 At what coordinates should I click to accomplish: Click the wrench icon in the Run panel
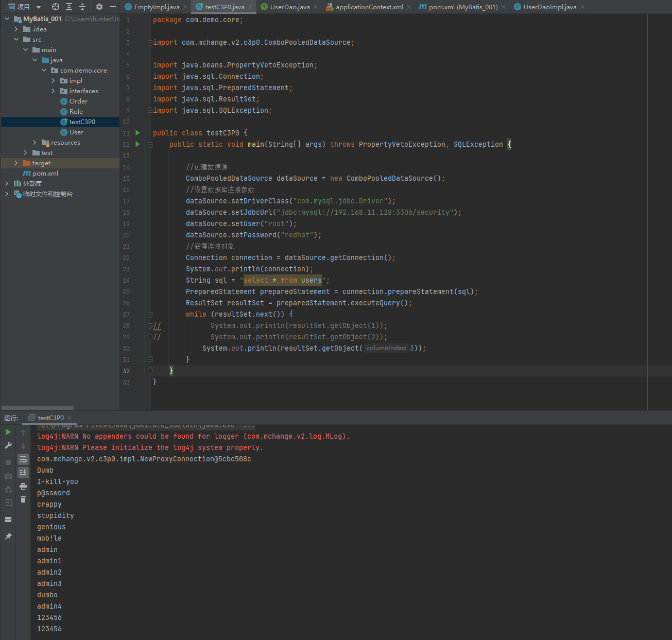[x=8, y=445]
